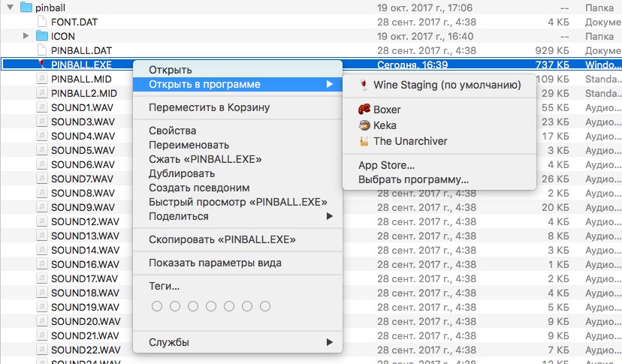Screen dimensions: 622x364
Task: Click the SOUND12.WAV audio file icon
Action: pyautogui.click(x=41, y=221)
